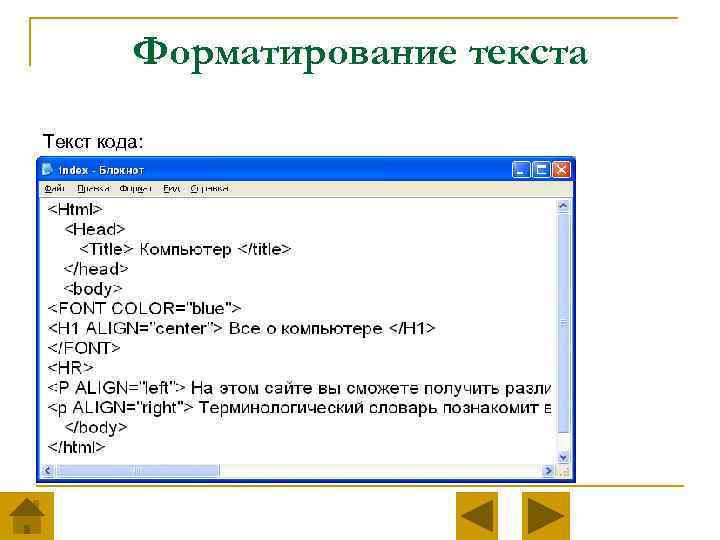This screenshot has height=540, width=720.
Task: Click the <body> opening tag line
Action: [x=93, y=289]
